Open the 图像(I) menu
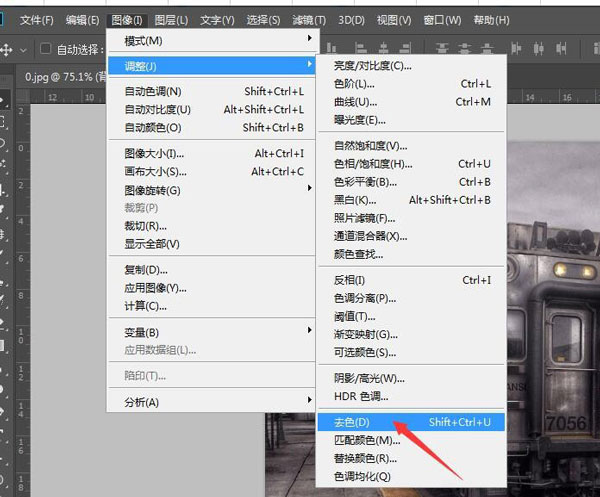 [x=127, y=20]
